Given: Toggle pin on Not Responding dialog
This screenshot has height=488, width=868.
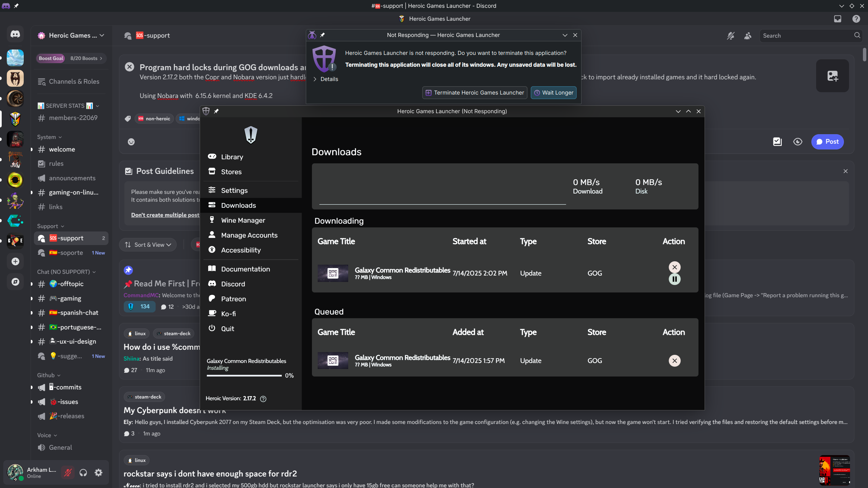Looking at the screenshot, I should click(x=322, y=35).
